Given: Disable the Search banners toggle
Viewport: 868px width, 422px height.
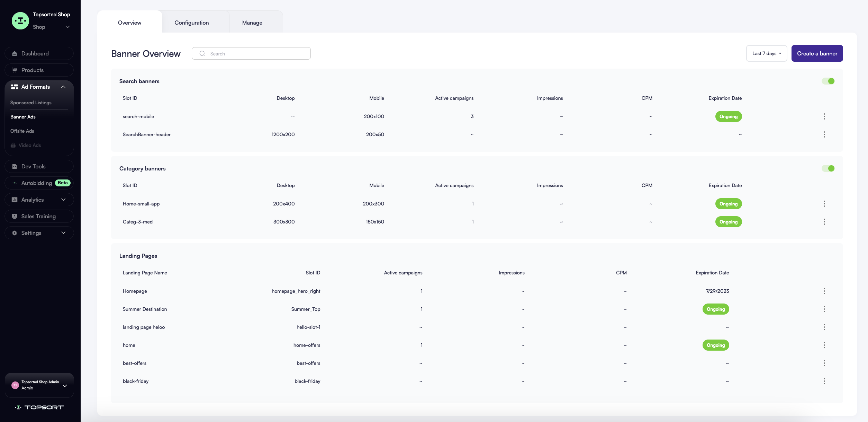Looking at the screenshot, I should coord(829,81).
